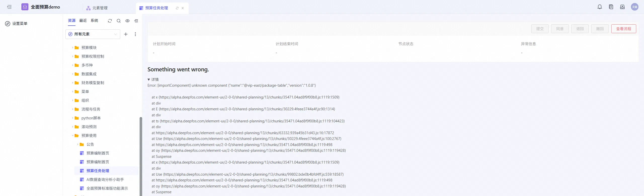The height and width of the screenshot is (196, 644).
Task: Click the 提交 button
Action: (540, 29)
